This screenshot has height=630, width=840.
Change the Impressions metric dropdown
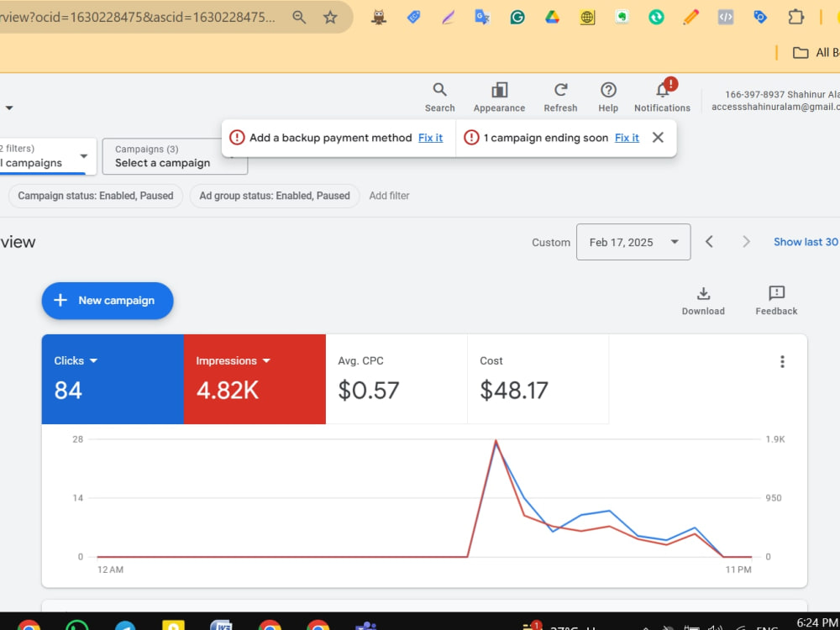pos(233,361)
